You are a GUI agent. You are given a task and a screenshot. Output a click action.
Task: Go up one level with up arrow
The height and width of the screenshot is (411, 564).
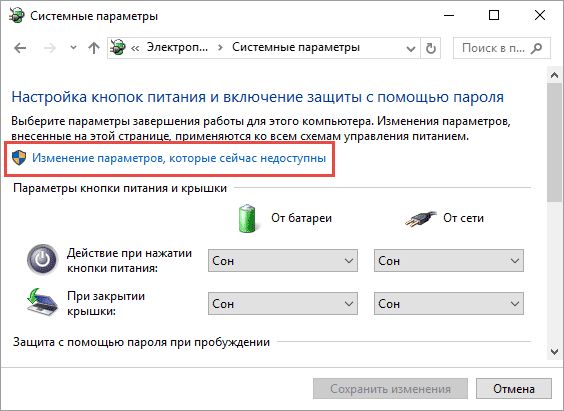tap(94, 48)
